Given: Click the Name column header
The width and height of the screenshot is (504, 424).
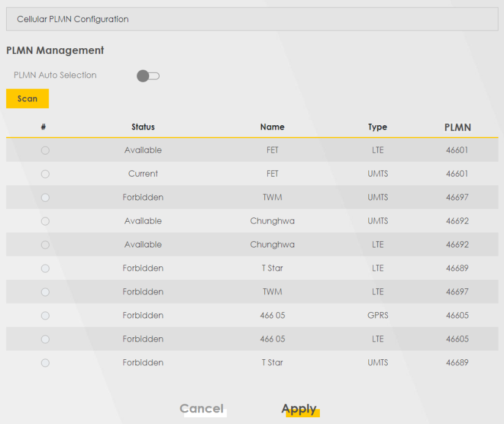Looking at the screenshot, I should (272, 127).
